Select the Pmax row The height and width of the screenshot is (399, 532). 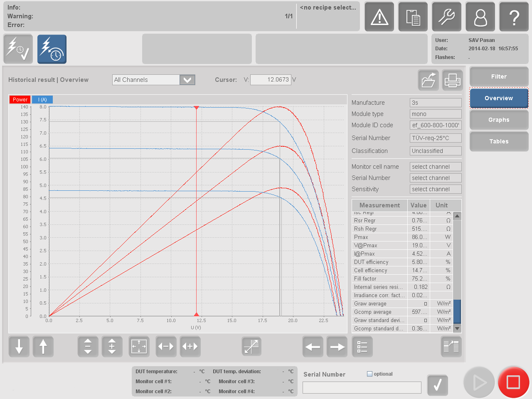tap(402, 237)
